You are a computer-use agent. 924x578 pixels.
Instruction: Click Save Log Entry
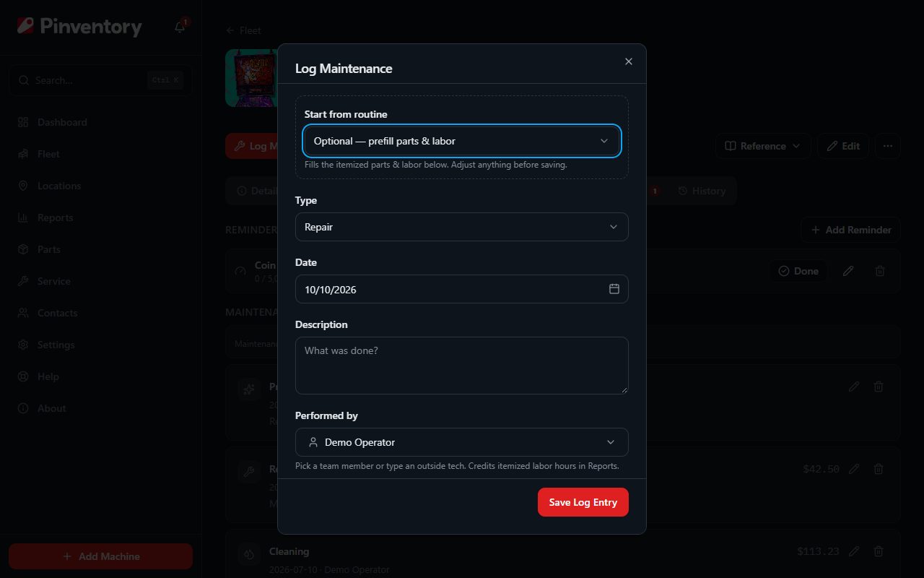click(x=583, y=502)
